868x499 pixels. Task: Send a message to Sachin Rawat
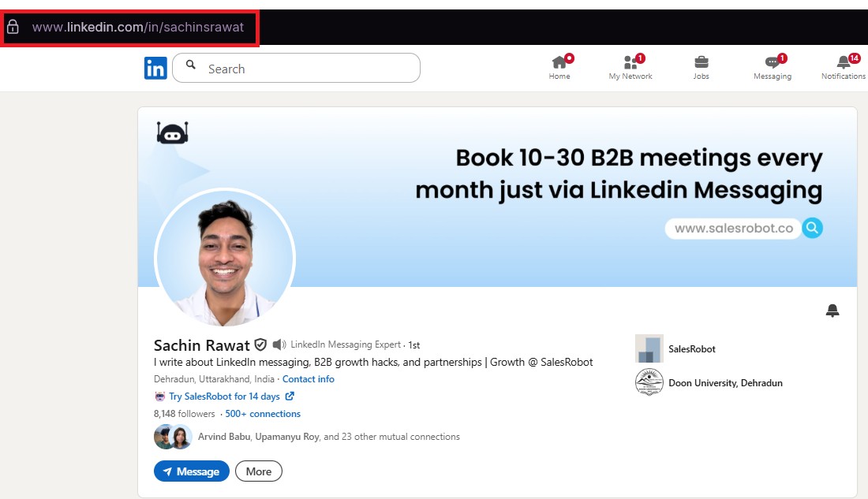[191, 471]
